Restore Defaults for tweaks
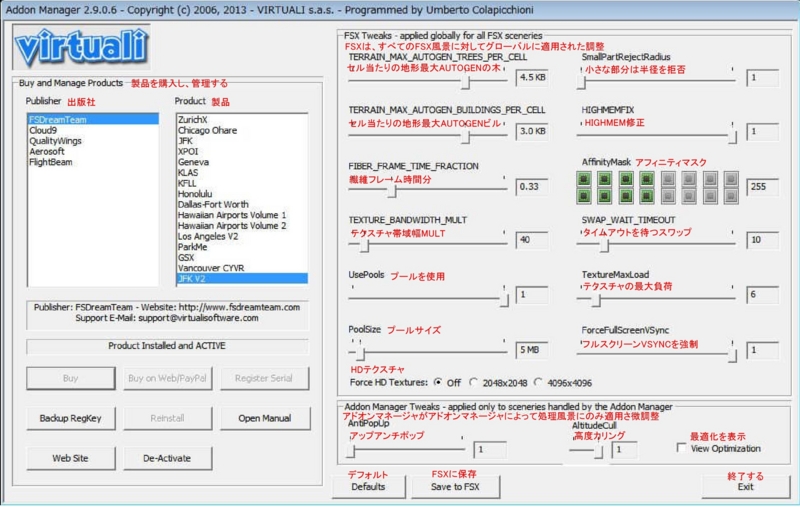This screenshot has width=800, height=507. (x=368, y=487)
